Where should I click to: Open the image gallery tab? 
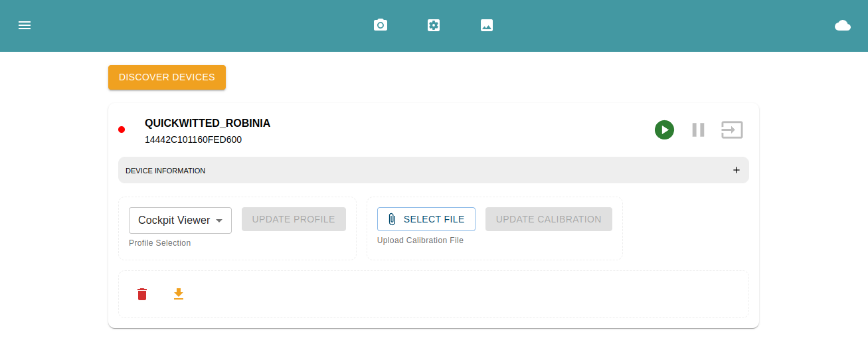(487, 25)
